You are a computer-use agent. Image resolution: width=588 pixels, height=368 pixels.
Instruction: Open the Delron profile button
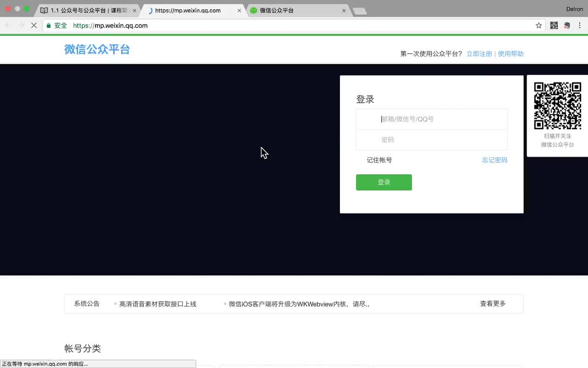(575, 9)
